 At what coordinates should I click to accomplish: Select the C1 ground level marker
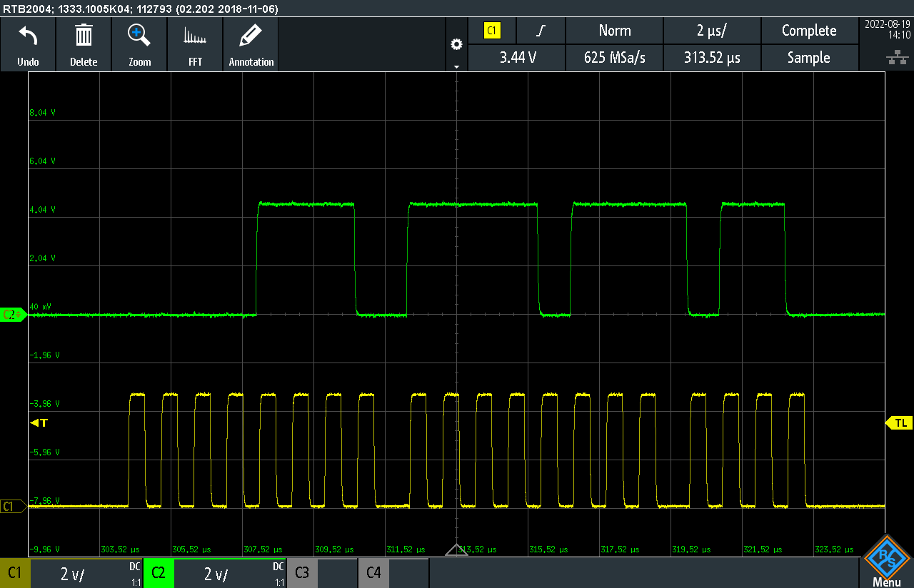point(14,506)
